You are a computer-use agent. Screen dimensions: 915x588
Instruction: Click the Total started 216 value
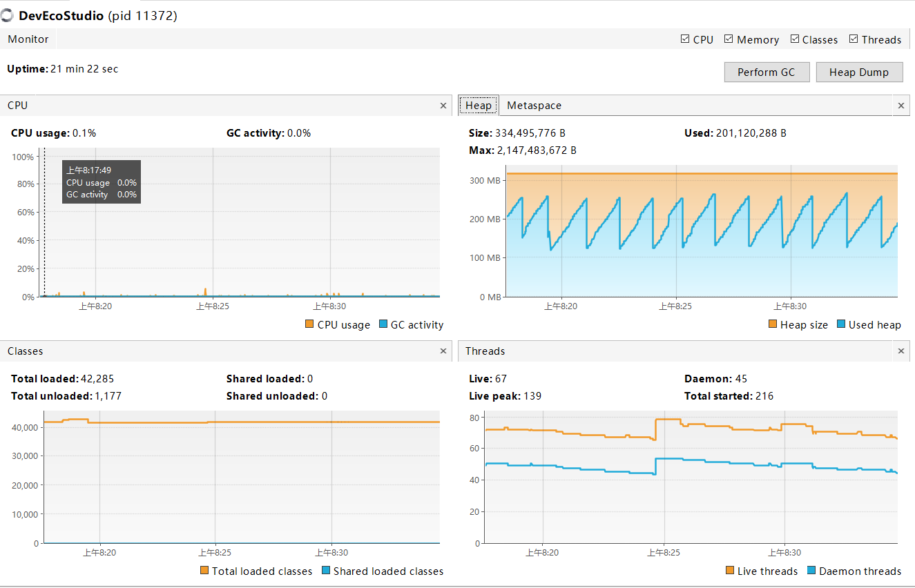click(x=764, y=396)
